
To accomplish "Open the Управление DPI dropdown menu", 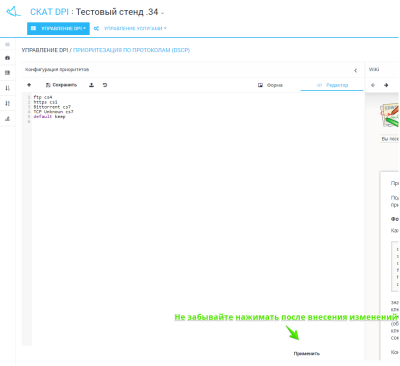I will coord(58,28).
